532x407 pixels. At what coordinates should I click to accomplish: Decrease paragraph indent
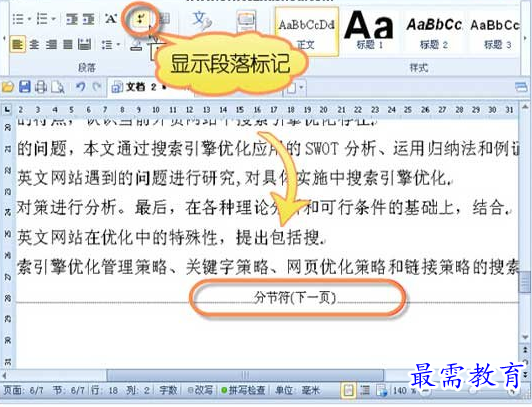coord(72,19)
